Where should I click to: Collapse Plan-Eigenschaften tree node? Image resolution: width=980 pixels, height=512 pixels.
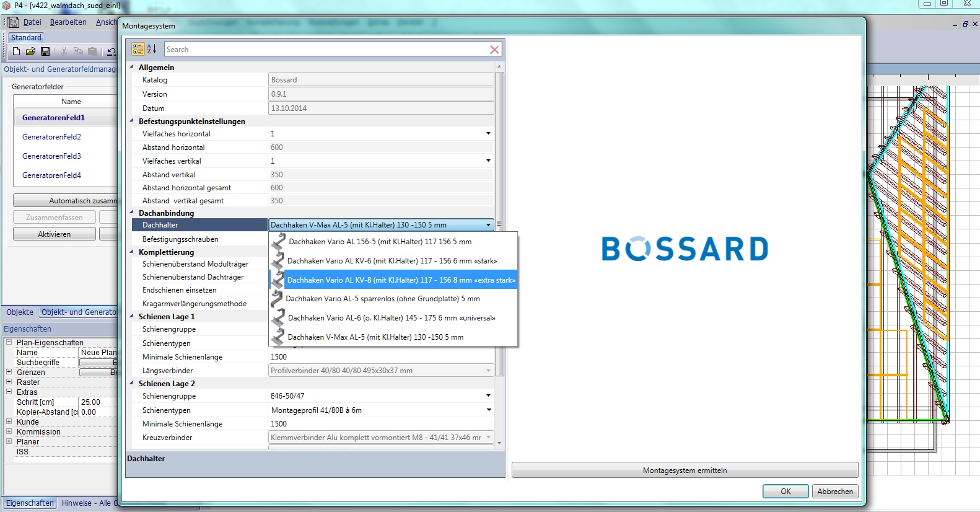9,342
